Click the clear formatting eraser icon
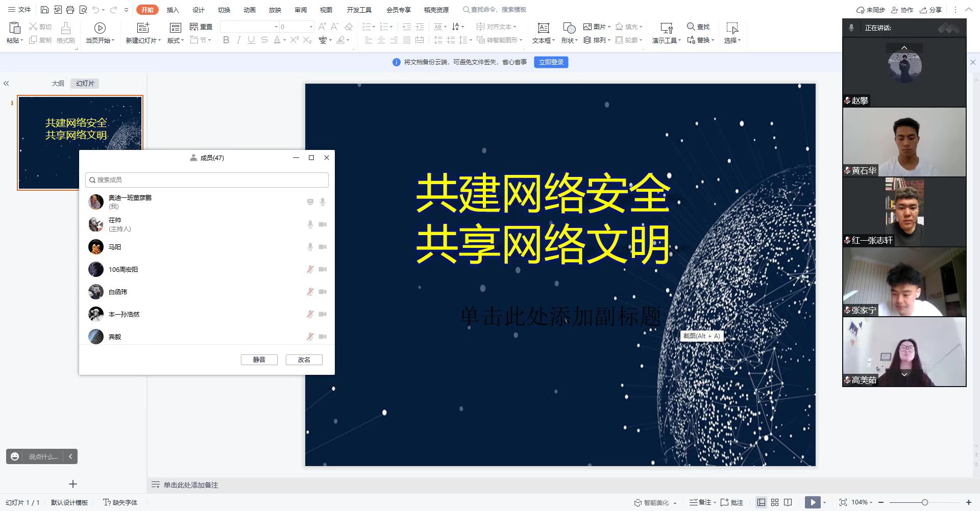 point(349,27)
